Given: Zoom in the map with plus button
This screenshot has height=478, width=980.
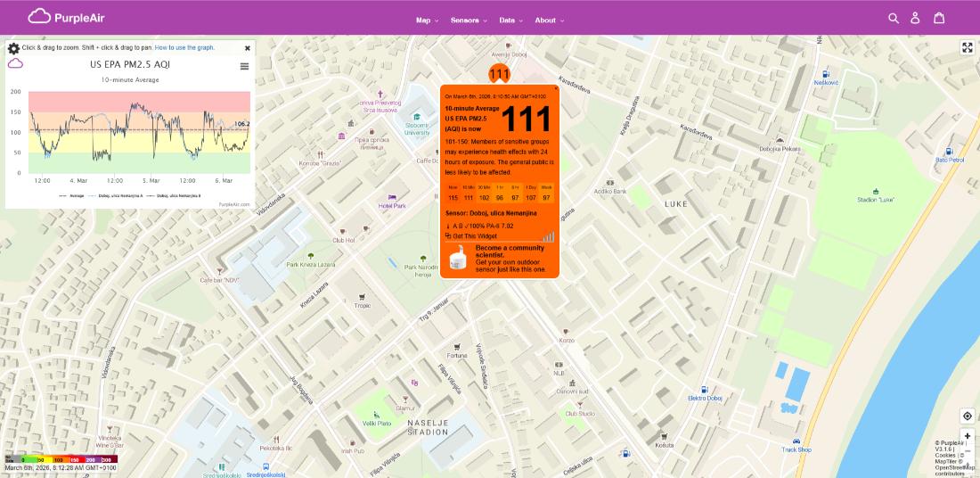Looking at the screenshot, I should pyautogui.click(x=967, y=436).
